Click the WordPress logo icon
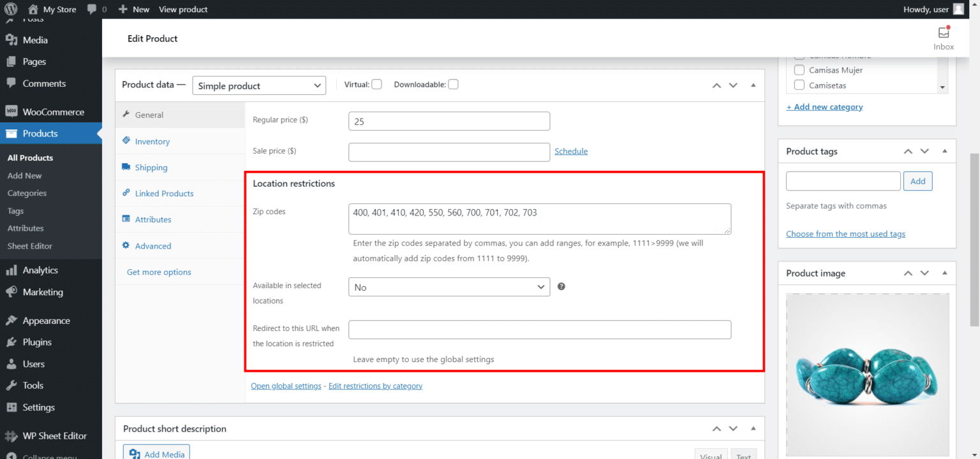 coord(11,10)
